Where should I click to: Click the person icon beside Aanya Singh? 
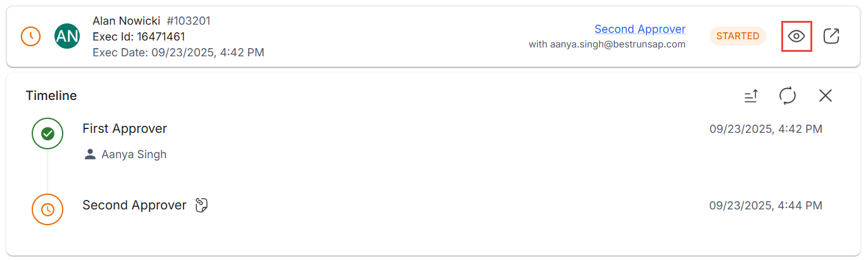coord(90,154)
